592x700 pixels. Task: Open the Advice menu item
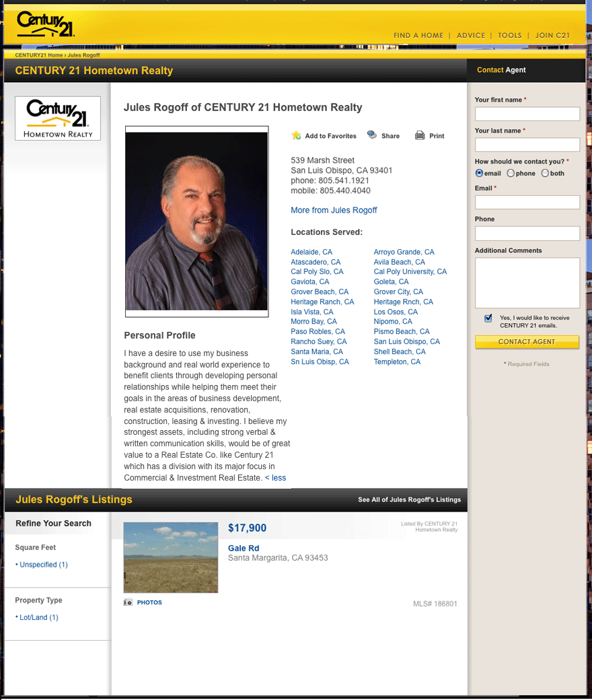(471, 36)
